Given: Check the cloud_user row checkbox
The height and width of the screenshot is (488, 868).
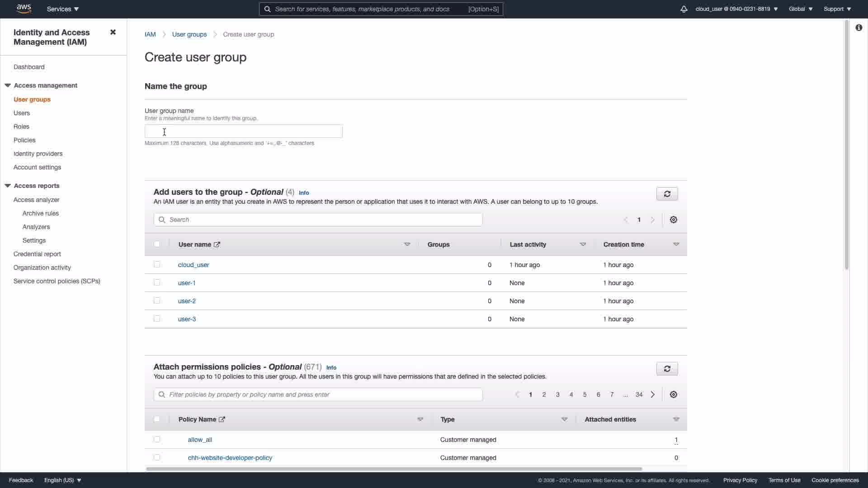Looking at the screenshot, I should (157, 264).
